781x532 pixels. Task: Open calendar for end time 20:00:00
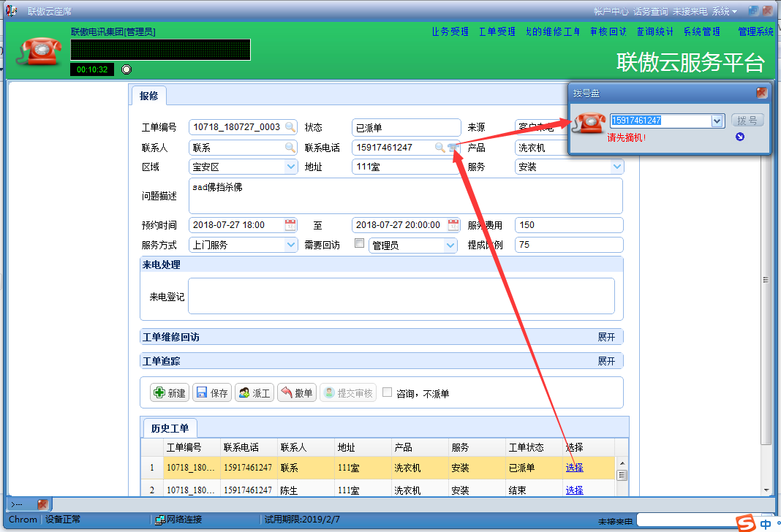pos(453,225)
